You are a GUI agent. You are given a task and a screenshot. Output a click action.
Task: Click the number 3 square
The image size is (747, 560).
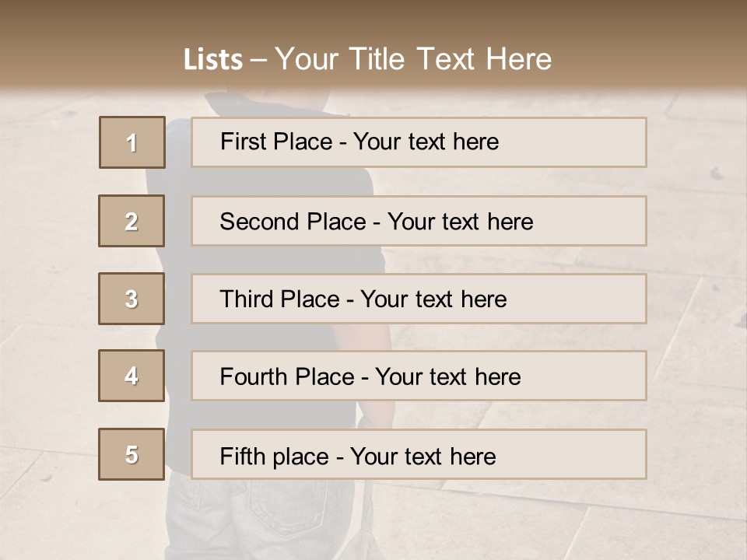(x=132, y=299)
